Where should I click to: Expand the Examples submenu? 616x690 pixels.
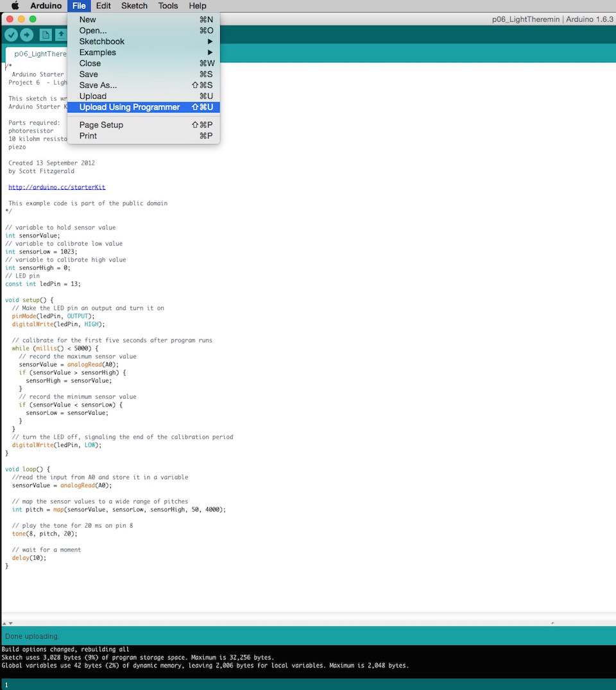point(144,53)
